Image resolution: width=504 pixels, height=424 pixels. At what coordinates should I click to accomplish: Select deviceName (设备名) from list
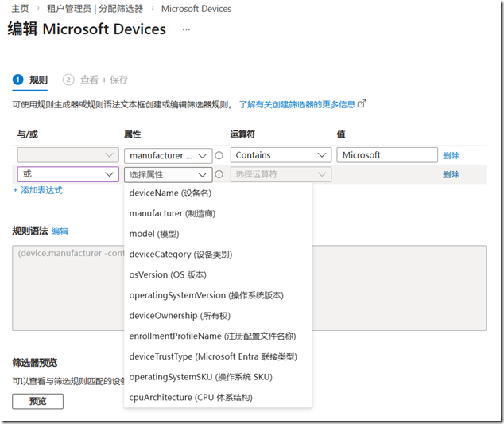[x=170, y=193]
